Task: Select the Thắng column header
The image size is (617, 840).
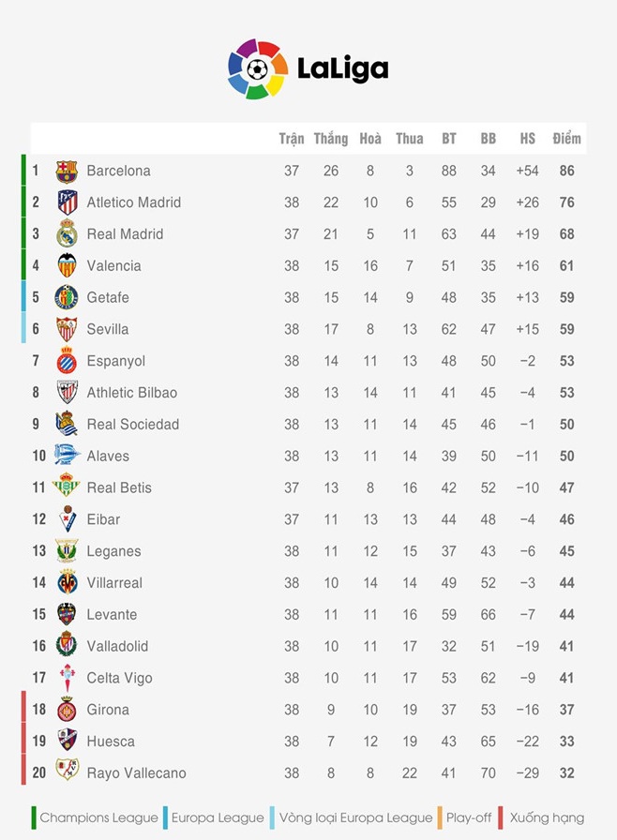Action: pyautogui.click(x=330, y=139)
